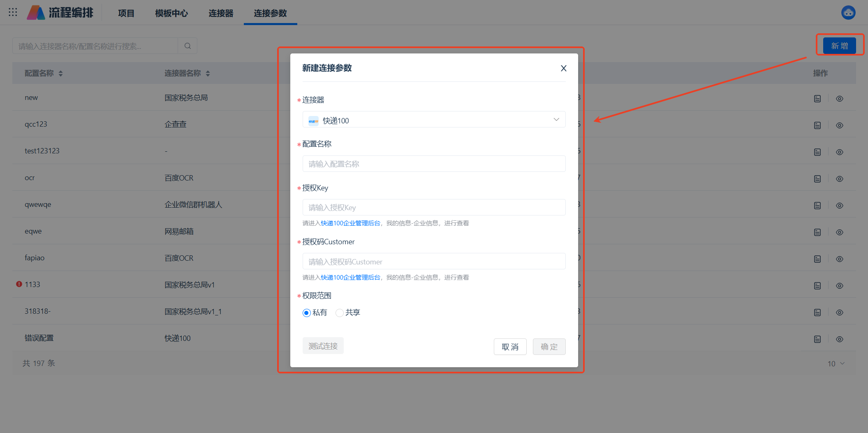Go to the 连接器 tab
Viewport: 868px width, 433px height.
click(221, 13)
